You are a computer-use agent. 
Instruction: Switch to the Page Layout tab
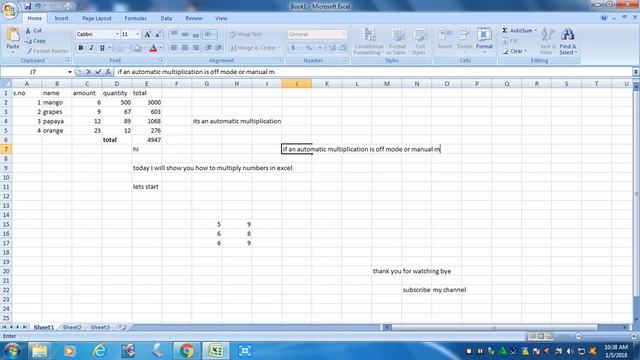(x=97, y=18)
